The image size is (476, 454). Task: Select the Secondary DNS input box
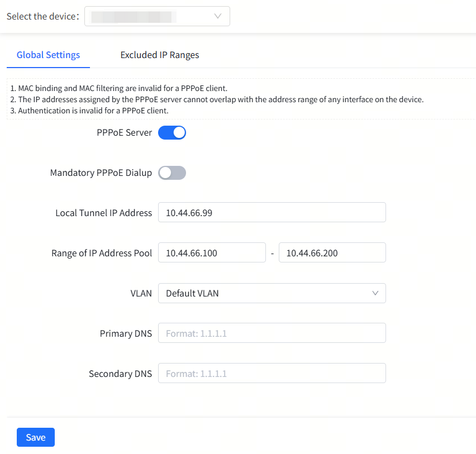tap(272, 374)
